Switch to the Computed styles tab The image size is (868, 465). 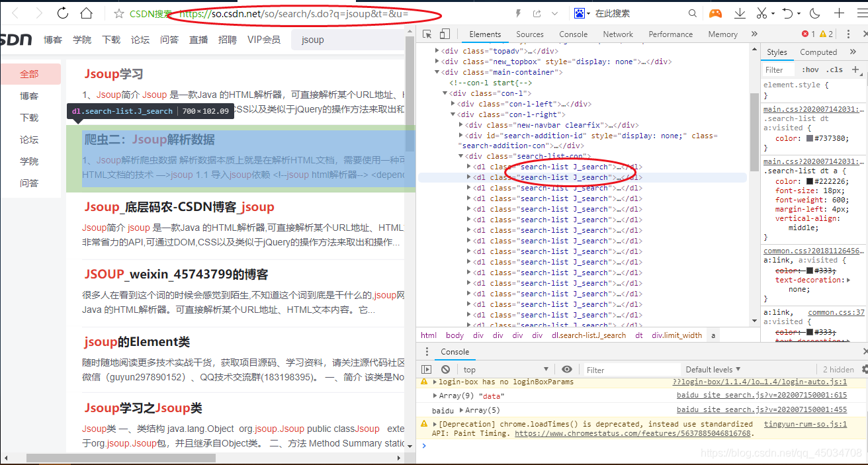[818, 52]
